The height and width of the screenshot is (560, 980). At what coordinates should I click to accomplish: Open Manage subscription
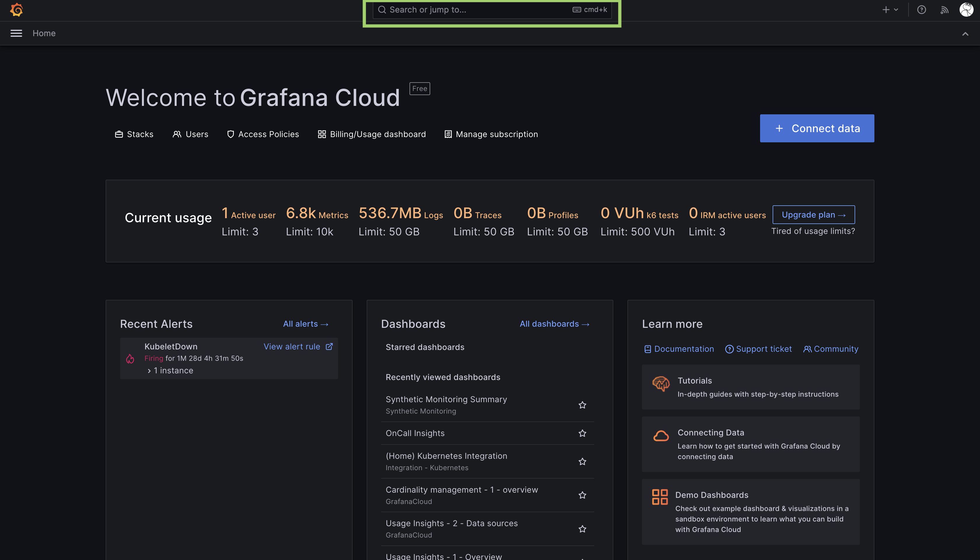491,134
